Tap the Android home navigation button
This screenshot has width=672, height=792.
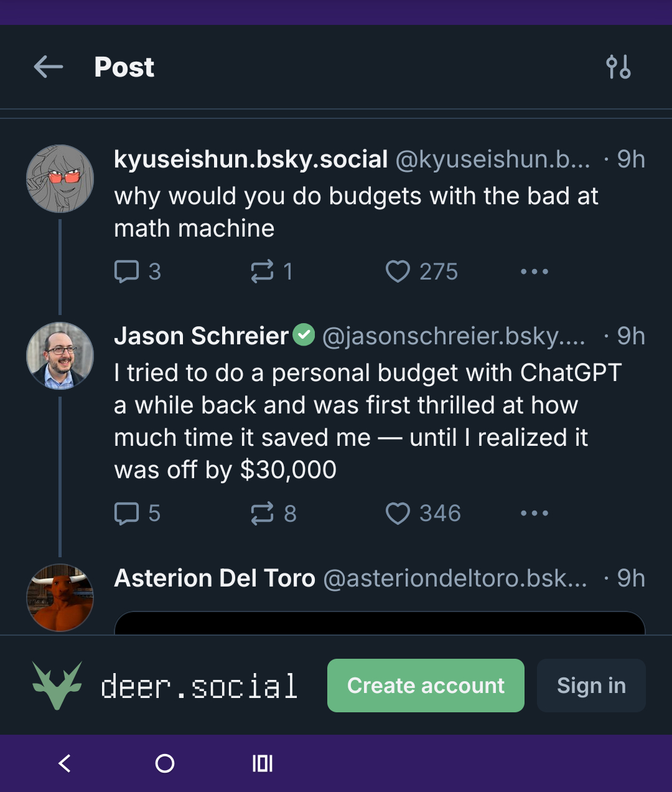click(165, 763)
